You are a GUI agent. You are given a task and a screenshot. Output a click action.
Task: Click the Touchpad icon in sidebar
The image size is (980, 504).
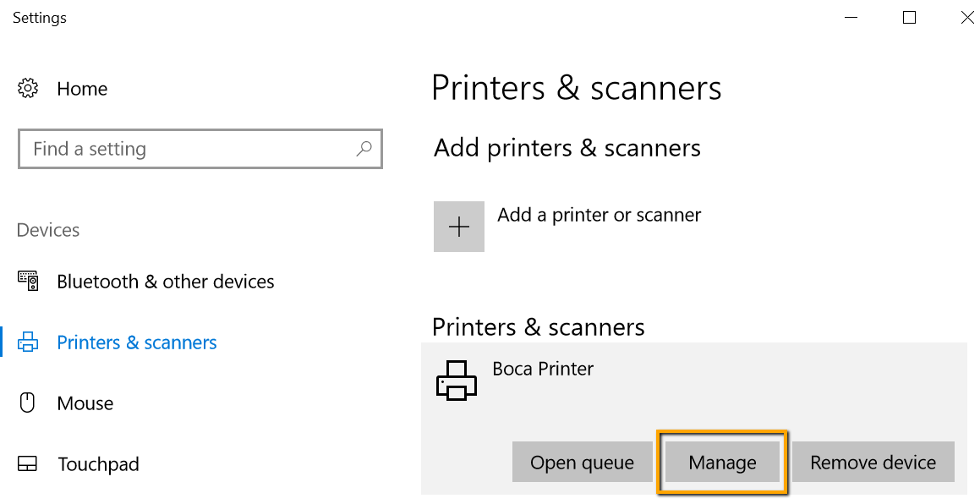[28, 463]
